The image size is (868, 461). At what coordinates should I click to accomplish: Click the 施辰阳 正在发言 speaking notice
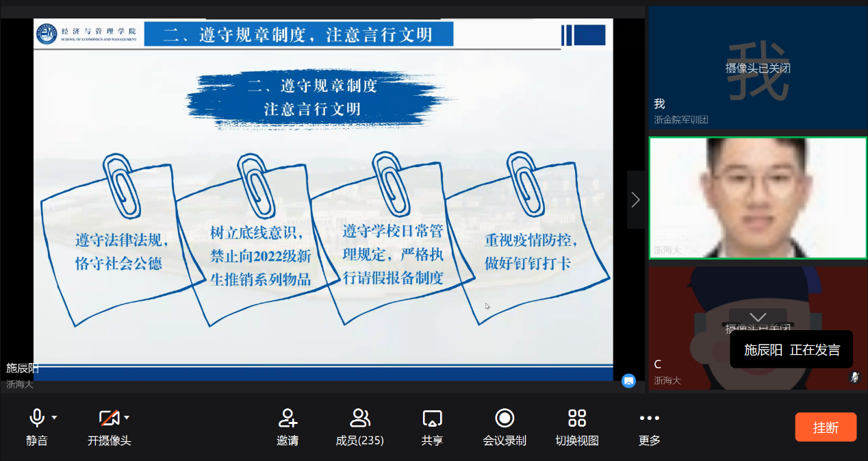tap(791, 350)
